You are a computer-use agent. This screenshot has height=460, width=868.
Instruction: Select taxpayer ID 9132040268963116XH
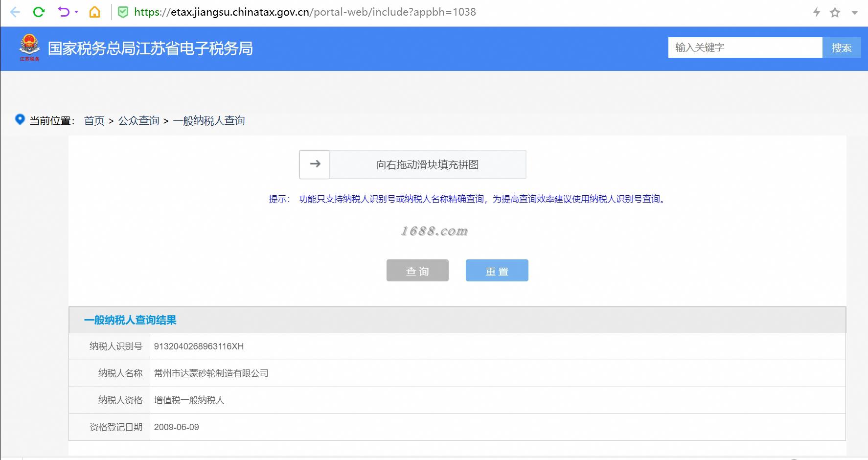click(x=199, y=346)
